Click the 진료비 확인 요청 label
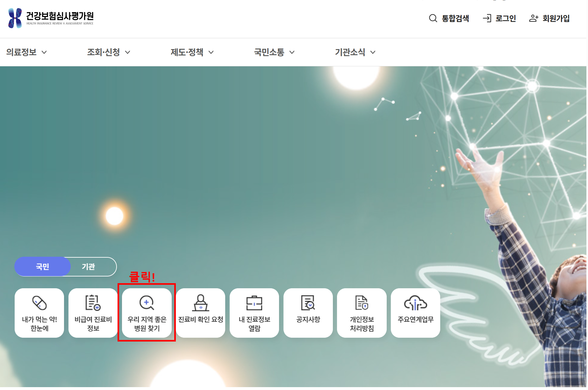Image resolution: width=588 pixels, height=390 pixels. (201, 320)
